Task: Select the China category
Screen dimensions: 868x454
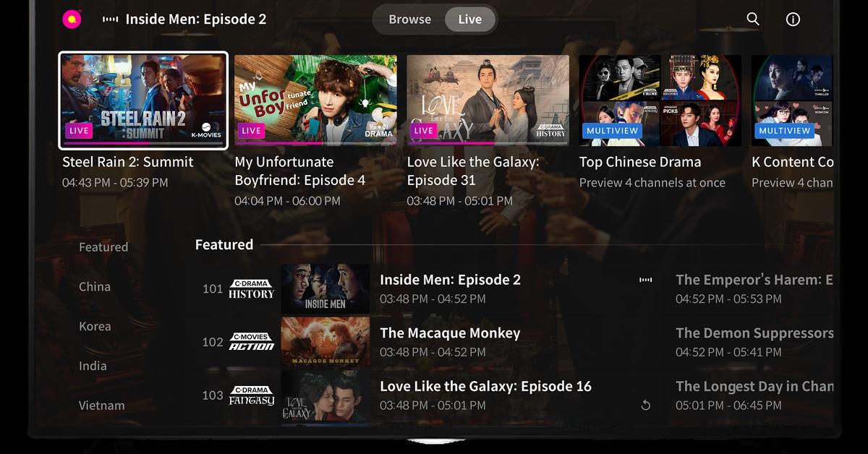Action: (x=95, y=287)
